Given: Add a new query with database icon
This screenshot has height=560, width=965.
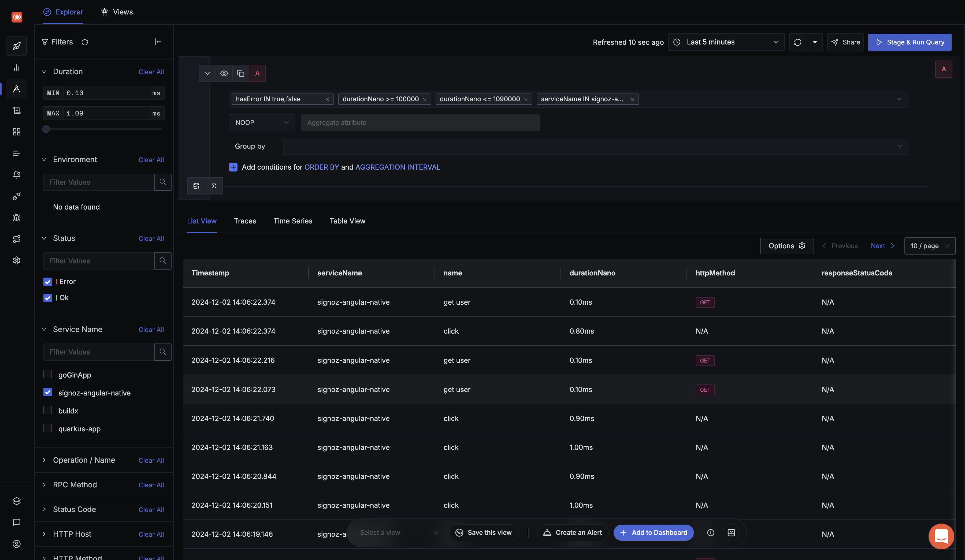Looking at the screenshot, I should (x=196, y=186).
